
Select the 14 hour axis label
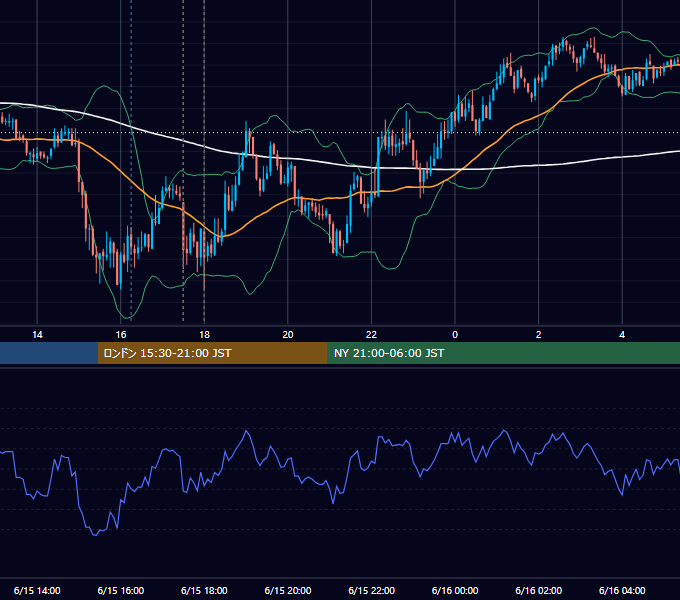pyautogui.click(x=37, y=335)
